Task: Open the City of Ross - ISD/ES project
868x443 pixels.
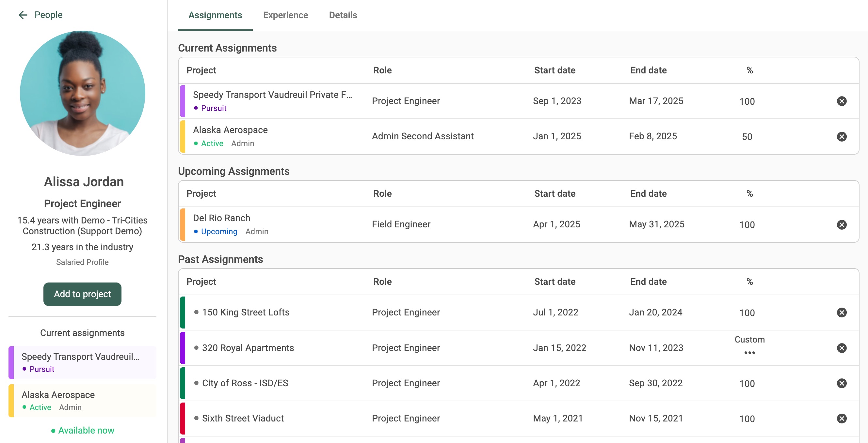Action: point(245,383)
